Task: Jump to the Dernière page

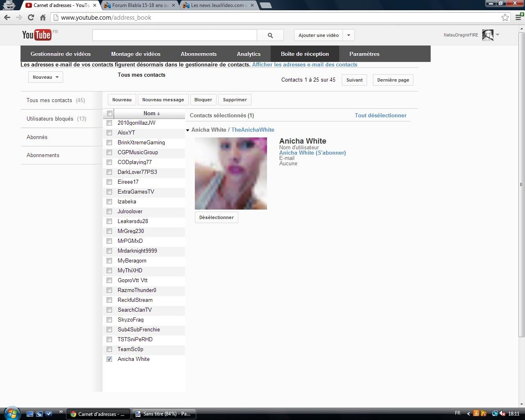Action: tap(393, 80)
